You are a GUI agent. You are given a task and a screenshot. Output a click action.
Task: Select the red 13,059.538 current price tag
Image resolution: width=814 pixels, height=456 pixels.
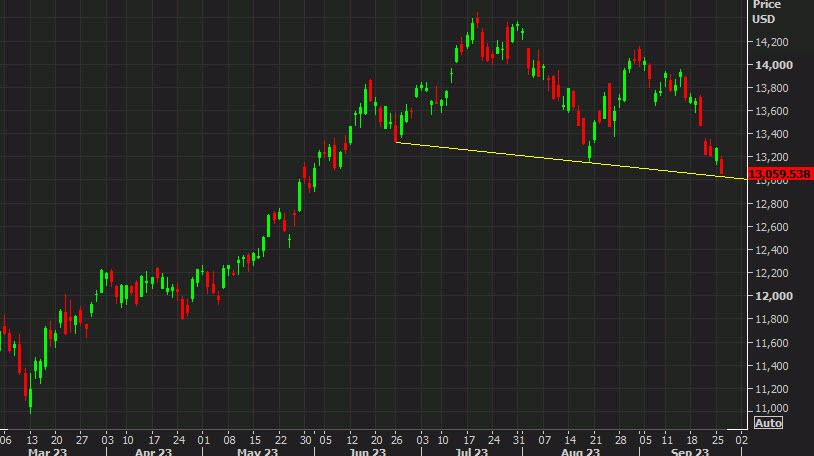point(780,174)
